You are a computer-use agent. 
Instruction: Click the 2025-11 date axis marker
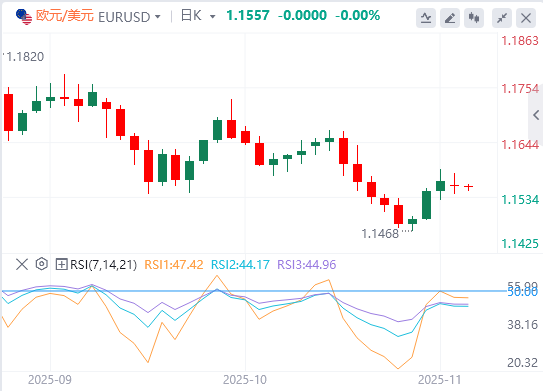pos(440,380)
